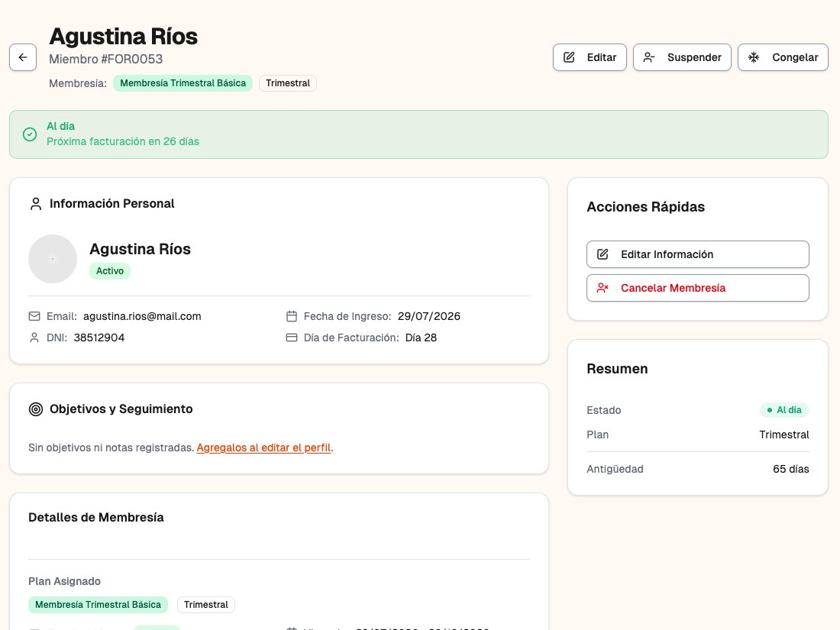The image size is (840, 630).
Task: Click the Día 28 billing value
Action: click(421, 338)
